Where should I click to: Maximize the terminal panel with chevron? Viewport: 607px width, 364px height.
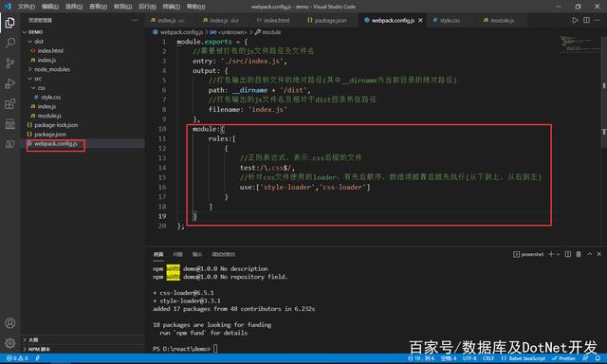[589, 254]
